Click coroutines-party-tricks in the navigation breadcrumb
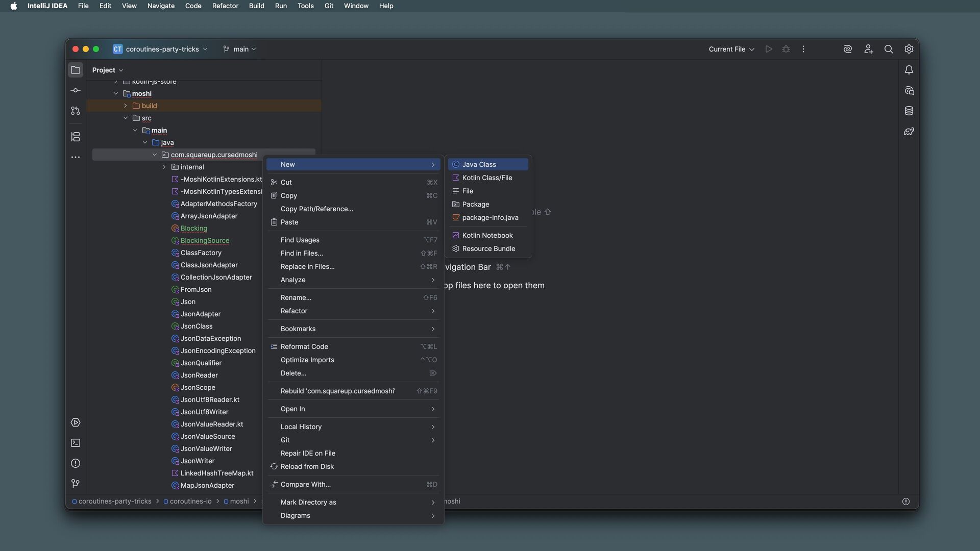The image size is (980, 551). (112, 502)
